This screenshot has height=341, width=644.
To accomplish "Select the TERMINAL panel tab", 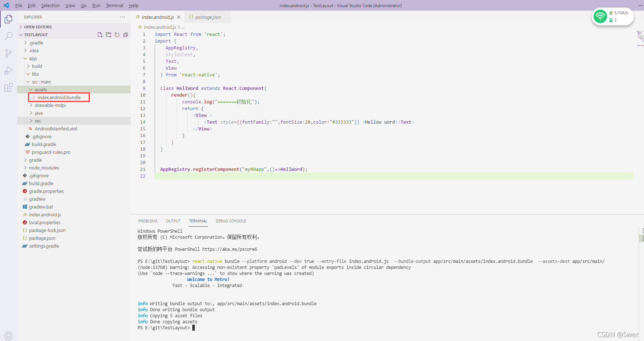I will tap(198, 221).
